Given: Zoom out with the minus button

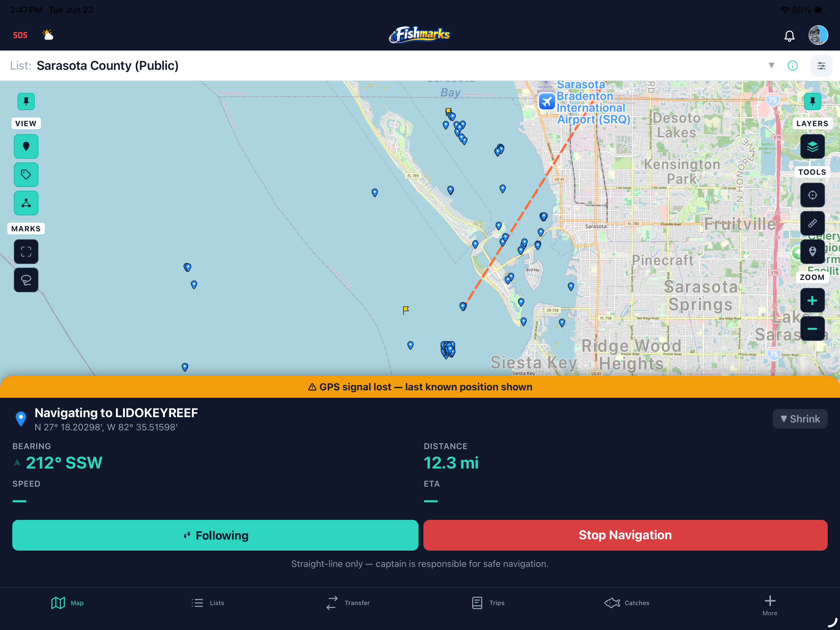Looking at the screenshot, I should tap(812, 329).
